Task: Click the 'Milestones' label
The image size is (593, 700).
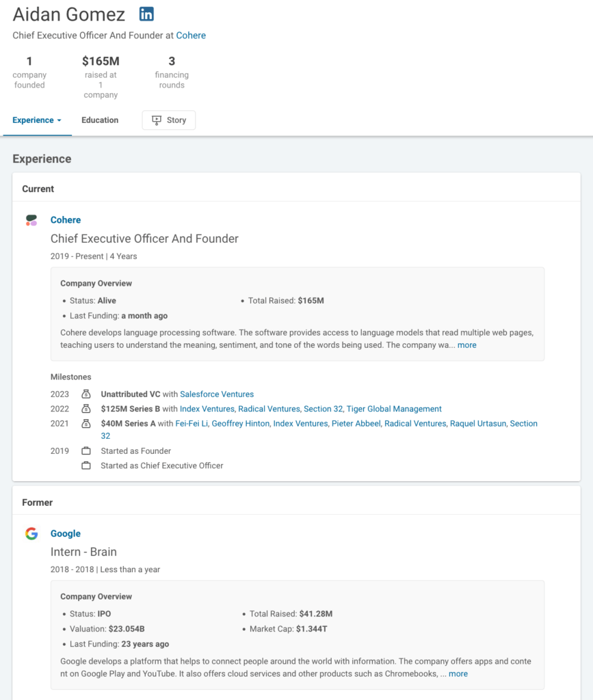Action: click(x=70, y=377)
